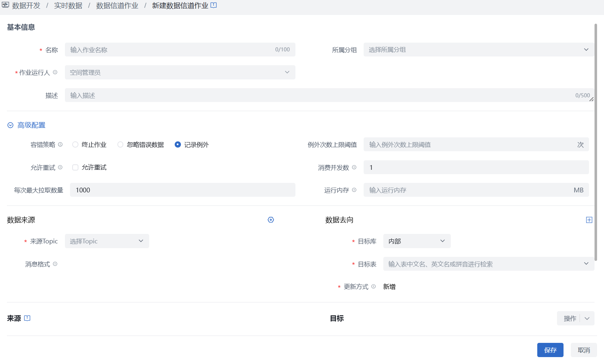Viewport: 604px width, 364px height.
Task: Open the 目标库 dropdown showing 内部
Action: (417, 241)
